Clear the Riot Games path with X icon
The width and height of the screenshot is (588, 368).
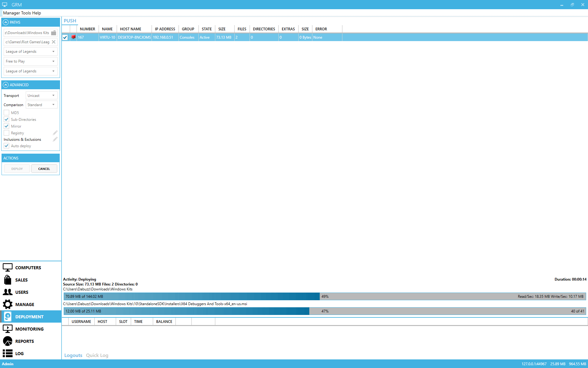[54, 42]
